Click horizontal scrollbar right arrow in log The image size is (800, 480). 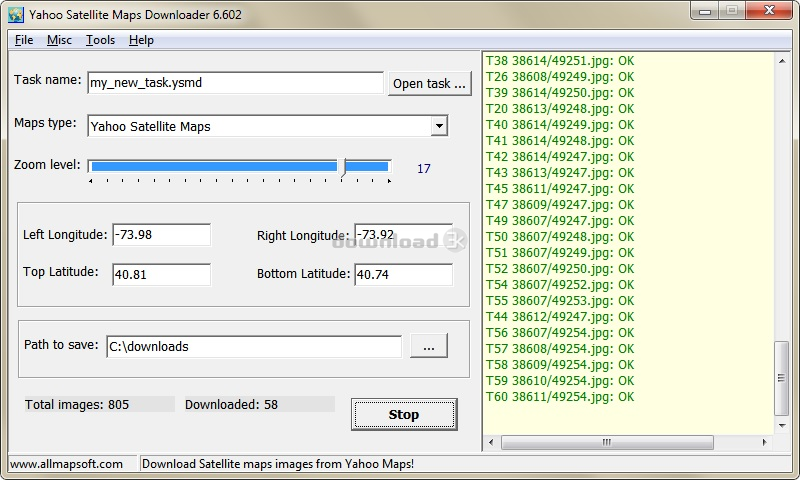[764, 442]
